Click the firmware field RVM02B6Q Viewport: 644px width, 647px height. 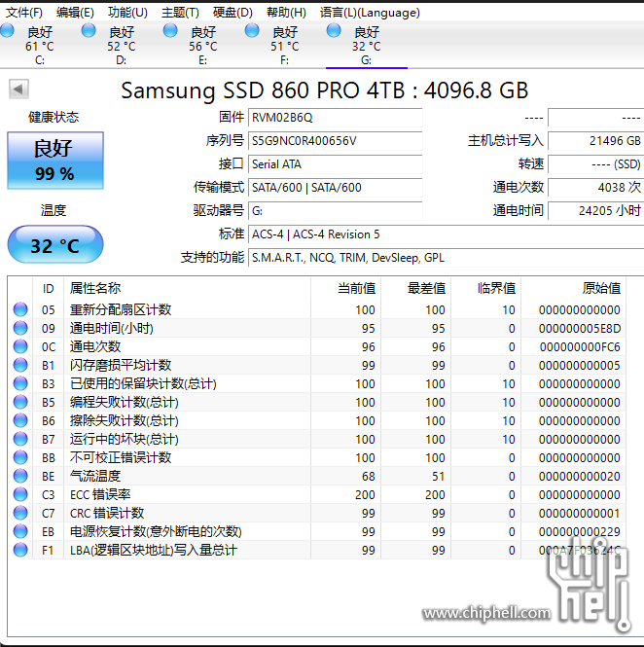pyautogui.click(x=335, y=118)
